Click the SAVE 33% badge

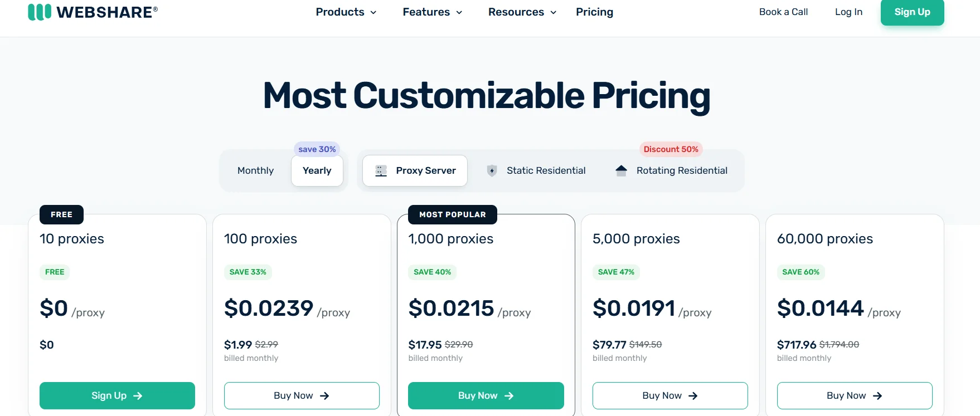248,272
